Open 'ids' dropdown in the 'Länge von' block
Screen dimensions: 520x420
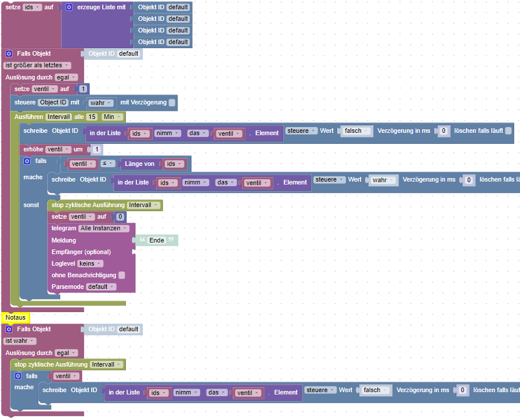click(x=175, y=164)
